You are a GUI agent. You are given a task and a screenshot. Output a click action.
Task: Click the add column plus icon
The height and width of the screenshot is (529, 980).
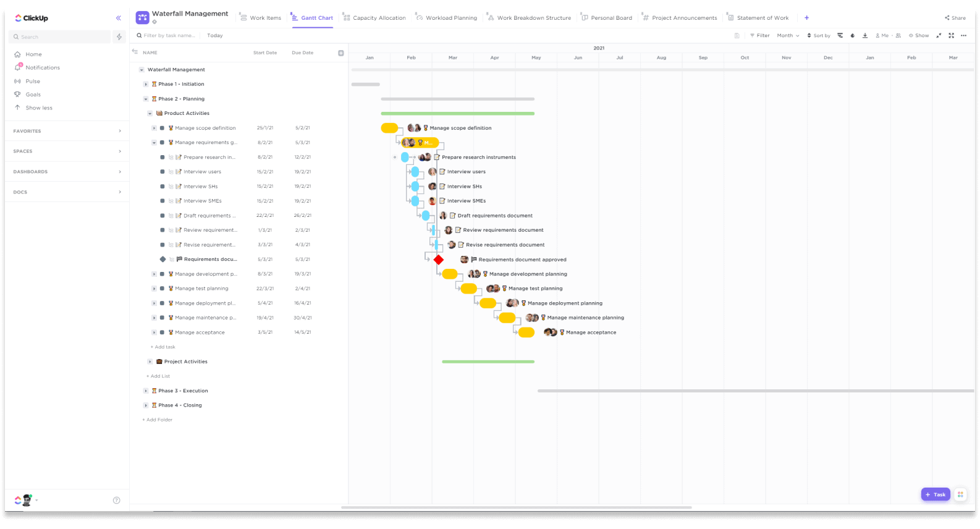(x=340, y=53)
